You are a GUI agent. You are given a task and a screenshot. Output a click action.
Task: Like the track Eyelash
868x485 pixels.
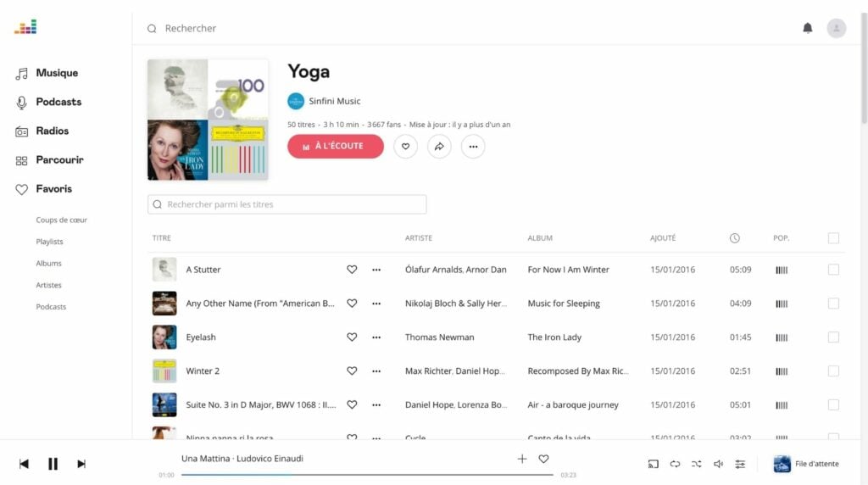pos(352,337)
